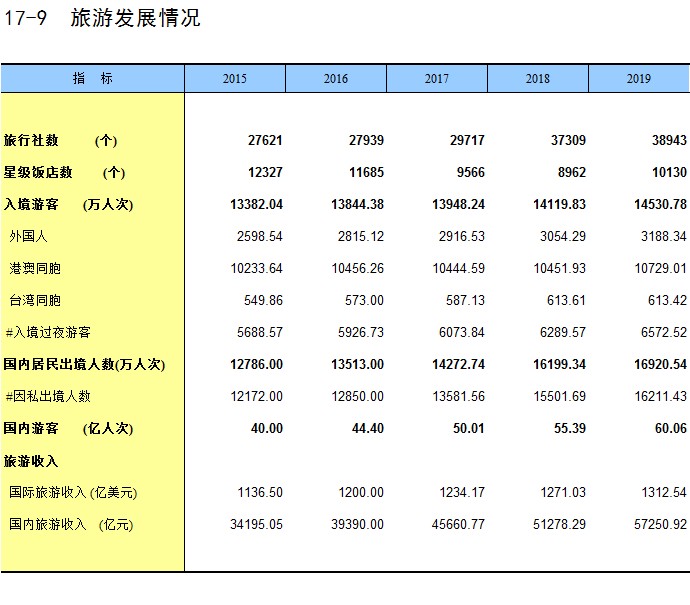Screen dimensions: 690x605
Task: Click the cell value 12327
Action: (x=265, y=172)
